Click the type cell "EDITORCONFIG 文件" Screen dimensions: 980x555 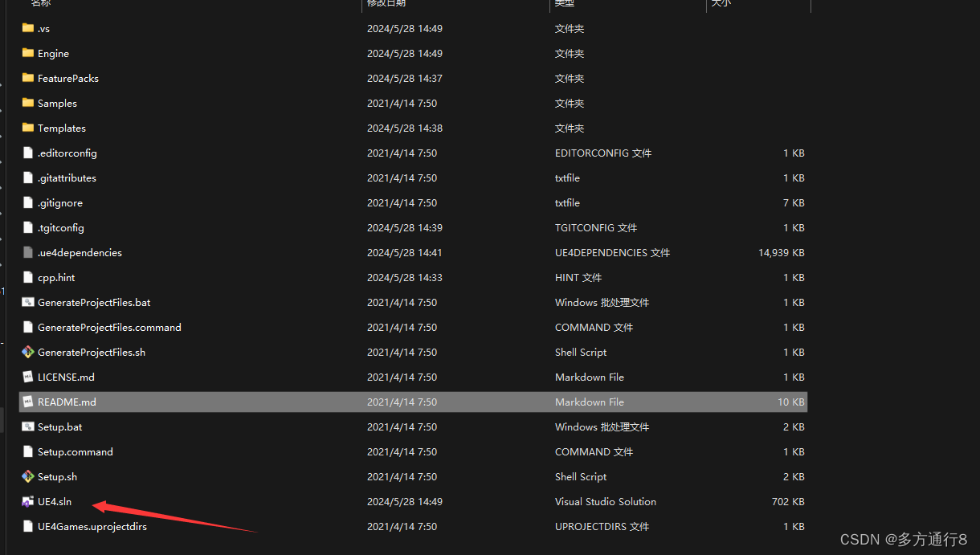[x=603, y=153]
